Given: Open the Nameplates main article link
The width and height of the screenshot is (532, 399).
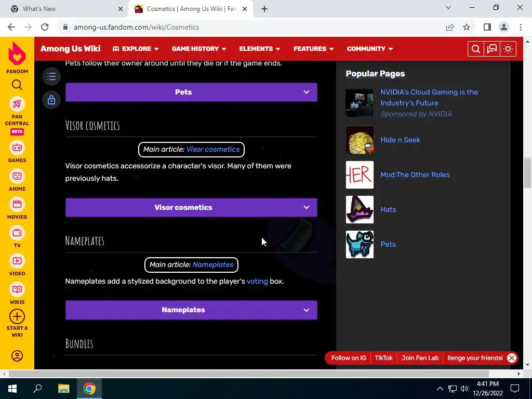Looking at the screenshot, I should (x=212, y=264).
